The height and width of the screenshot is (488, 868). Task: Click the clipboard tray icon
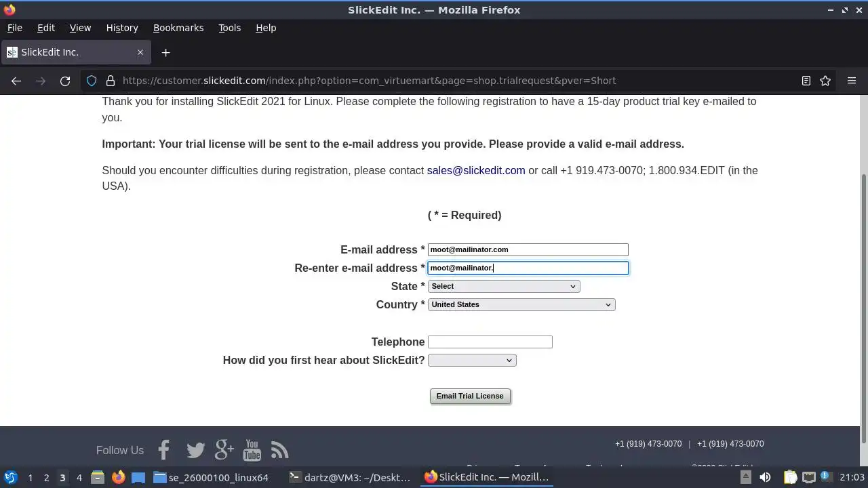791,478
